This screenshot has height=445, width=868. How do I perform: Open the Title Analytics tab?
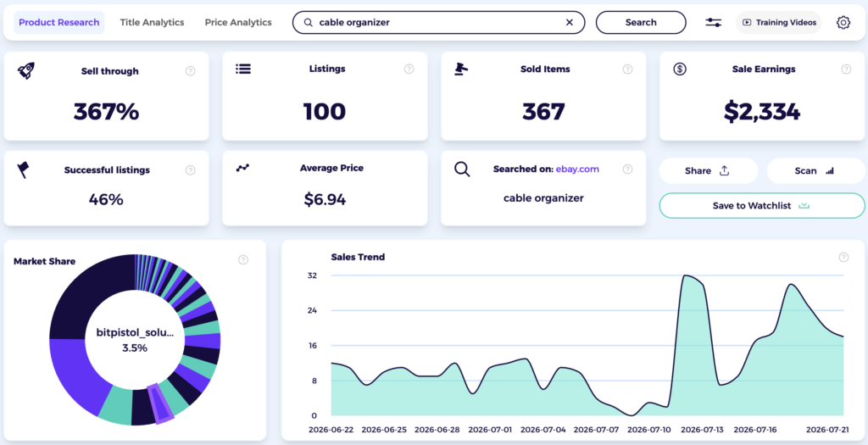coord(153,23)
